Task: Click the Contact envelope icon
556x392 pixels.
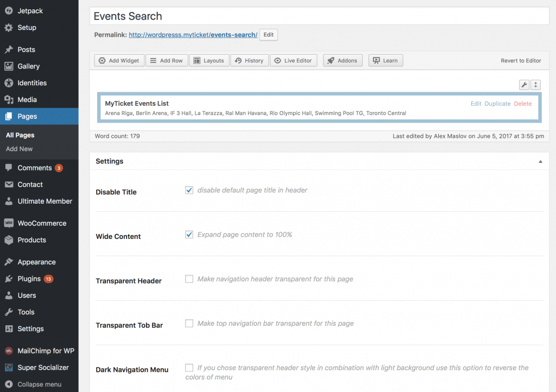Action: tap(9, 184)
